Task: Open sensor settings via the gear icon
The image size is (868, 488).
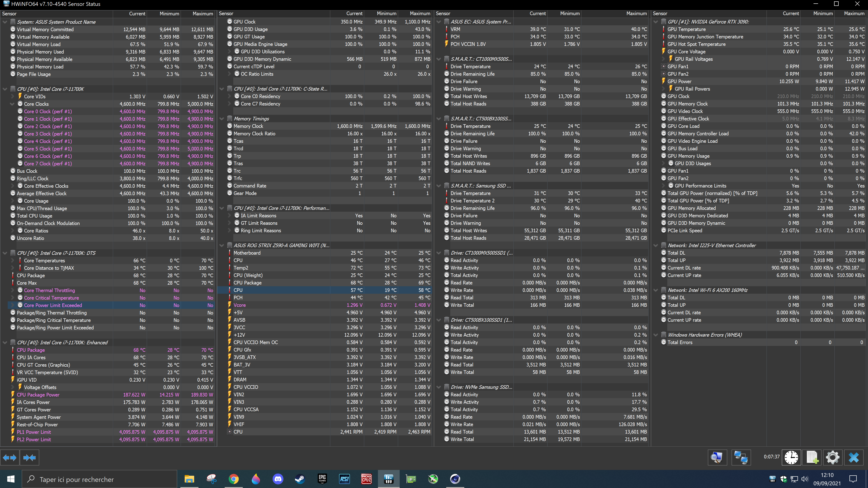Action: point(833,457)
